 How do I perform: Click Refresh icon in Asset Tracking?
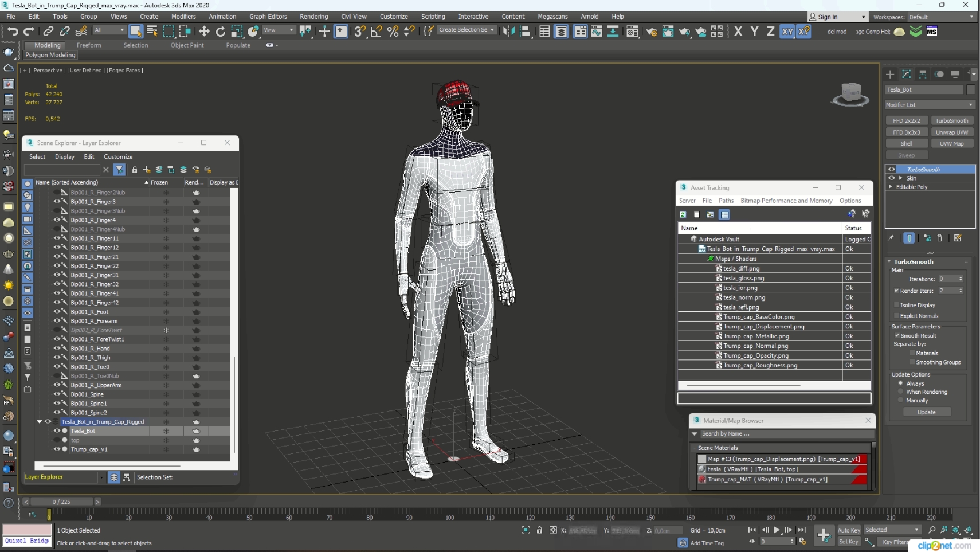click(x=683, y=214)
